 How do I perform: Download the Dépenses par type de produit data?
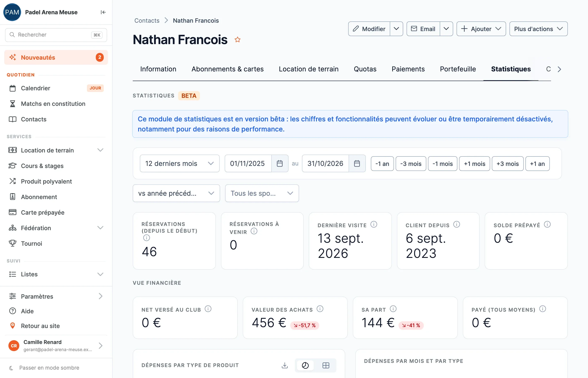[x=285, y=365]
